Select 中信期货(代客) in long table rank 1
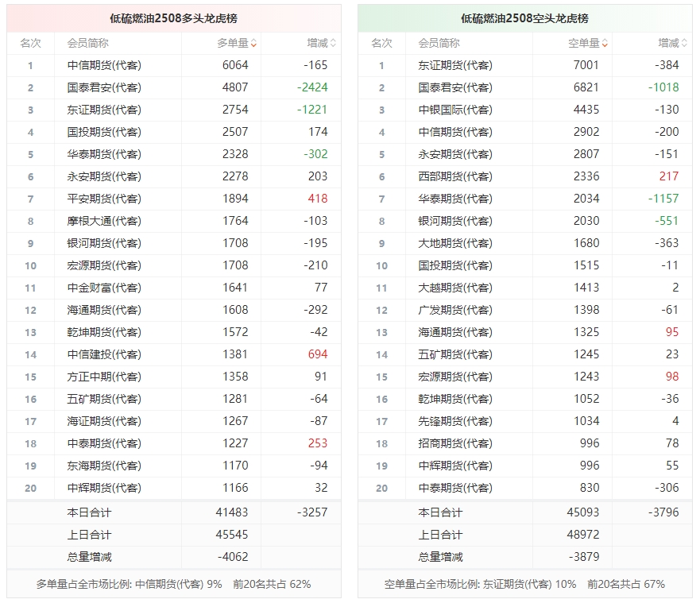This screenshot has height=603, width=700. click(104, 66)
